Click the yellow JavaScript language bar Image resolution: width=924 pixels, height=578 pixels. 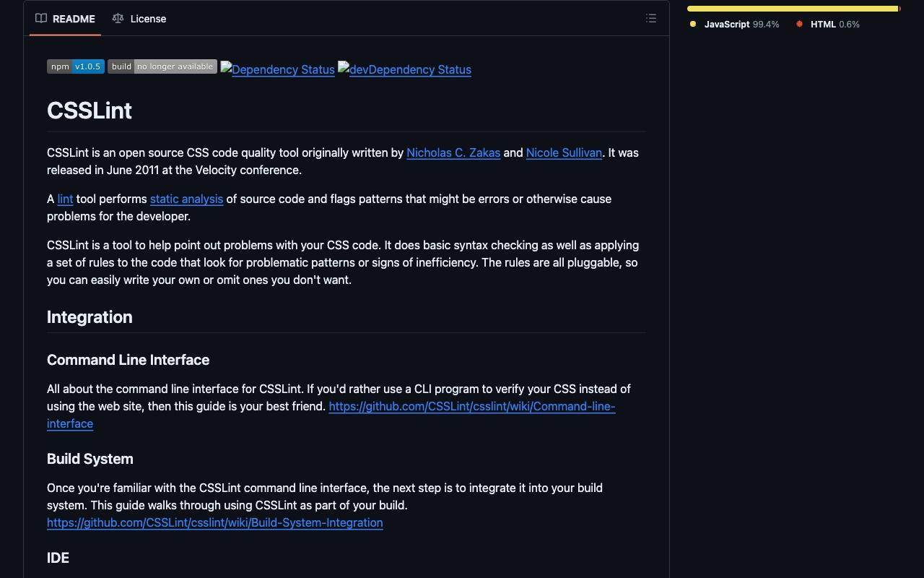pyautogui.click(x=792, y=9)
